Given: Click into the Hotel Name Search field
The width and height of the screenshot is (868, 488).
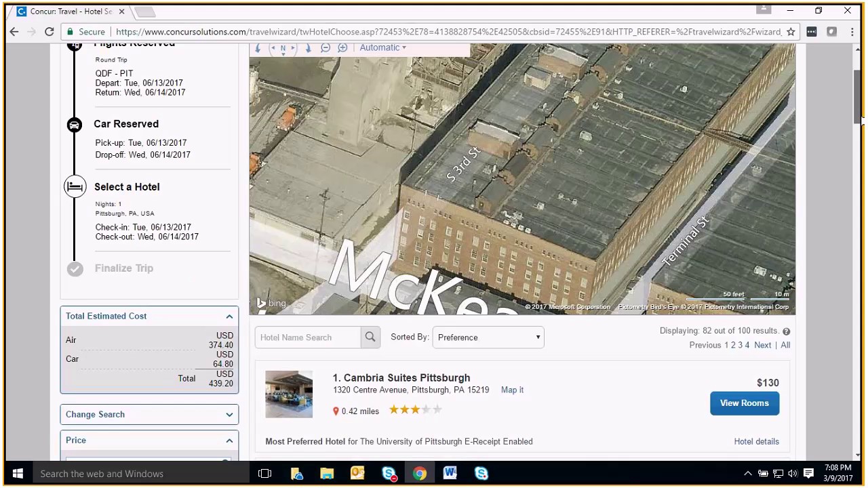Looking at the screenshot, I should [x=308, y=337].
